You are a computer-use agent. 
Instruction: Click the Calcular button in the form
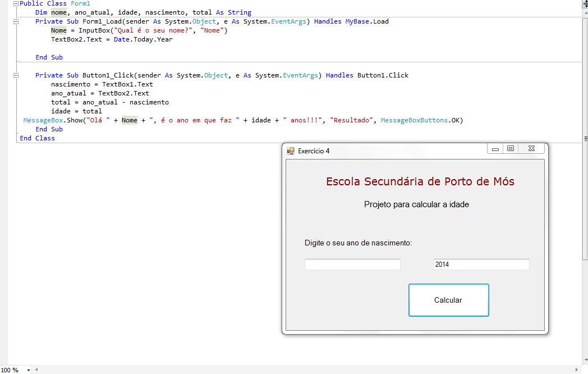(x=448, y=300)
